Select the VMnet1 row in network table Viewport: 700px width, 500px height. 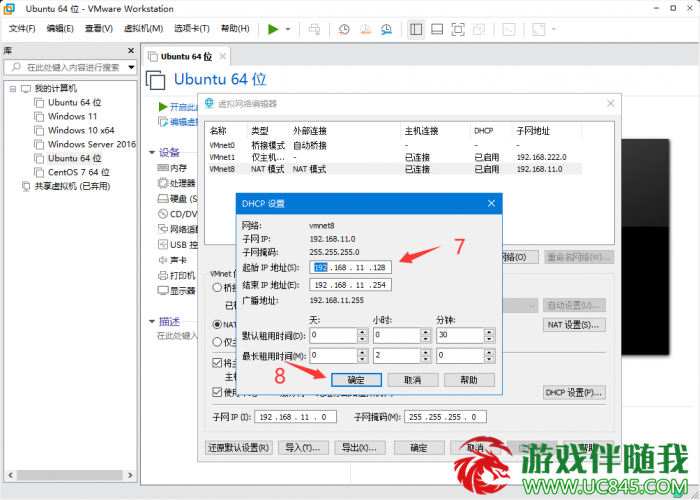(395, 157)
